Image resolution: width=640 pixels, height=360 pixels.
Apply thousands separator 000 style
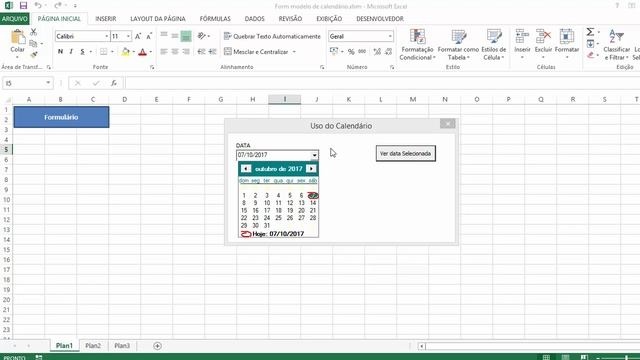coord(362,51)
